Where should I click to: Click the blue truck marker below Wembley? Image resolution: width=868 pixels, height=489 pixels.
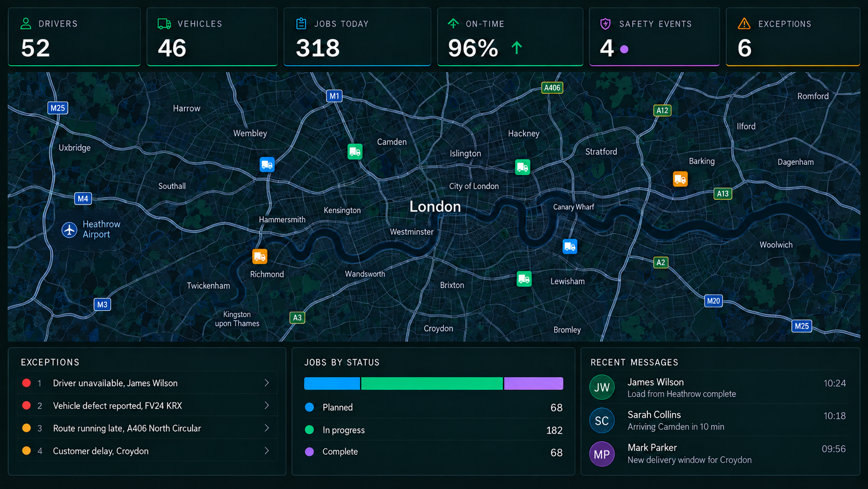267,165
